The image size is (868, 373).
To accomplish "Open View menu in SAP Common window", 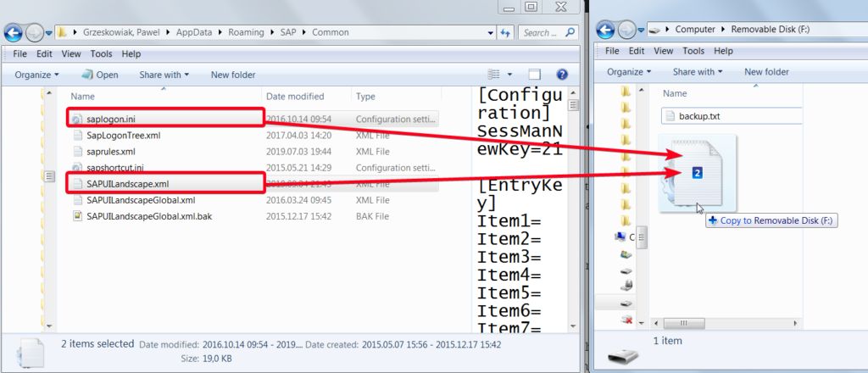I will coord(71,53).
